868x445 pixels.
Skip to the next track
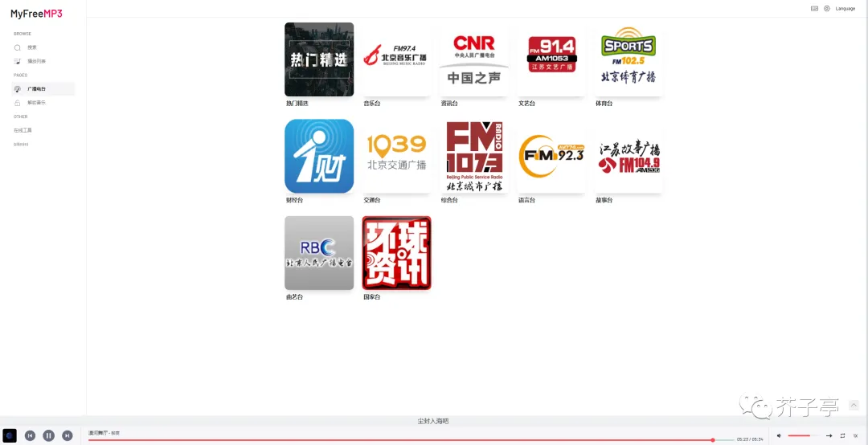tap(67, 436)
